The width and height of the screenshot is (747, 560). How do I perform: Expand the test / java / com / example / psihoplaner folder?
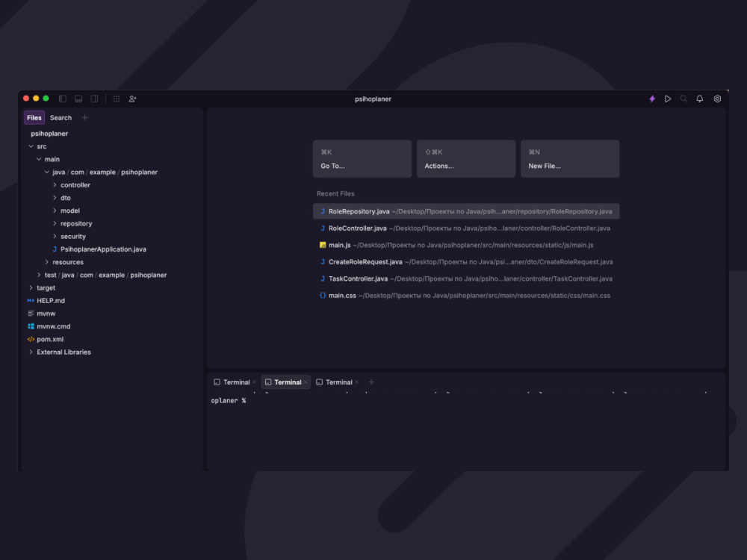point(39,275)
